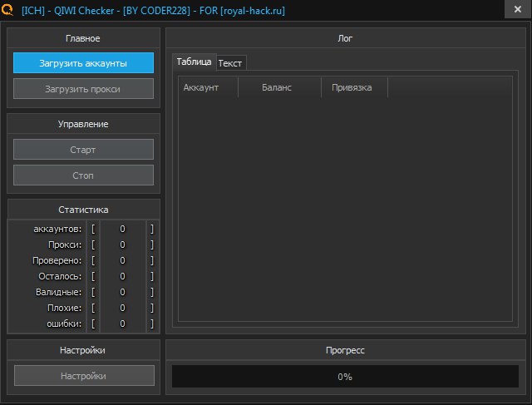Viewport: 532px width, 405px height.
Task: Select the Баланс column header
Action: [279, 87]
